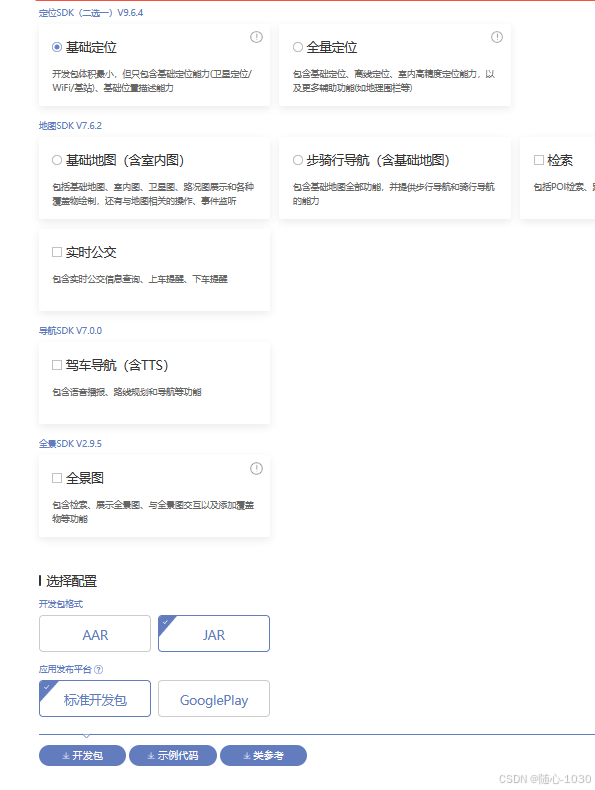Download the 开发包 package
Viewport: 595px width, 790px height.
click(82, 755)
